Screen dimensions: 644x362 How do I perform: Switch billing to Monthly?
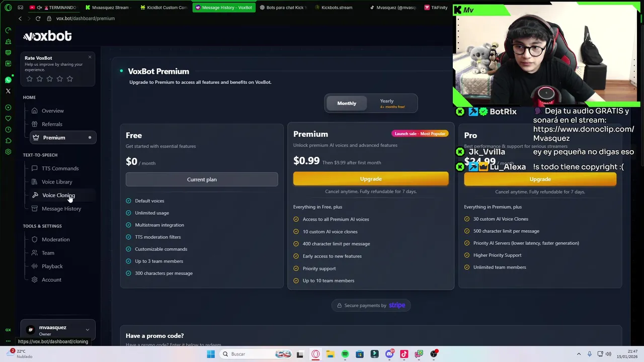347,104
